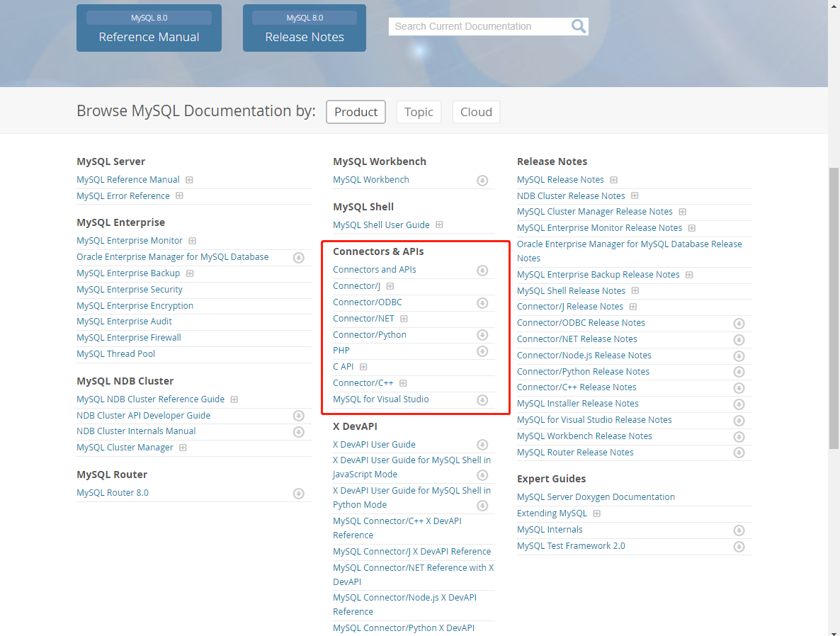Click the arrow icon beside Connector/Python
Image resolution: width=840 pixels, height=636 pixels.
tap(482, 334)
